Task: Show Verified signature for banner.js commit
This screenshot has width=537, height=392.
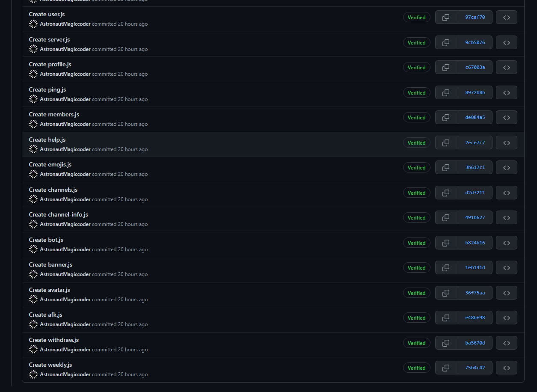Action: coord(416,268)
